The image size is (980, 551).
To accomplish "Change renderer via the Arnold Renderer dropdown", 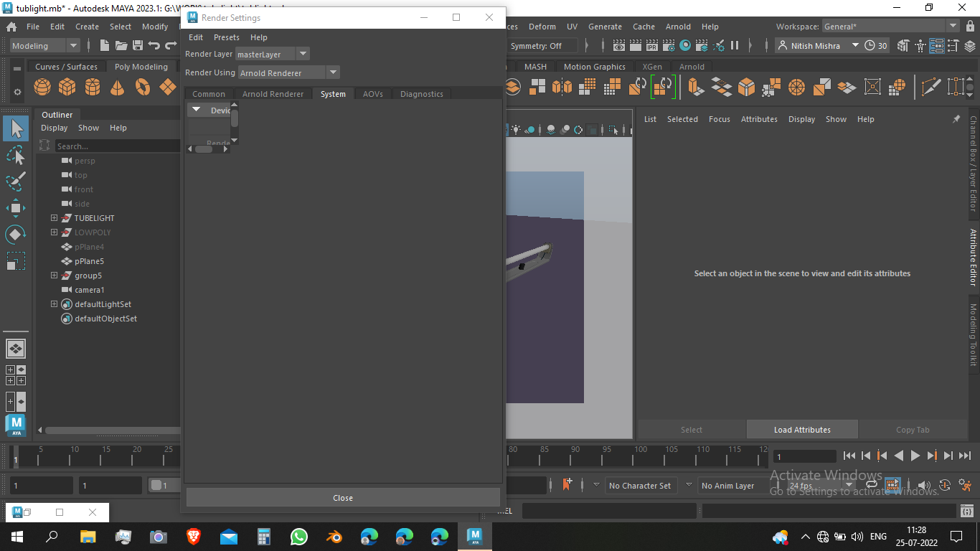I will pos(332,72).
